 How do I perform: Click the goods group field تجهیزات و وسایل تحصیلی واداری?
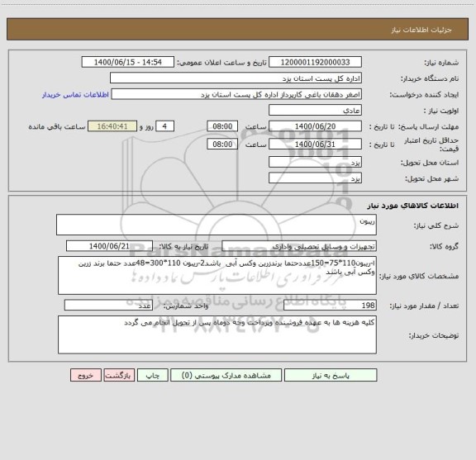[299, 246]
